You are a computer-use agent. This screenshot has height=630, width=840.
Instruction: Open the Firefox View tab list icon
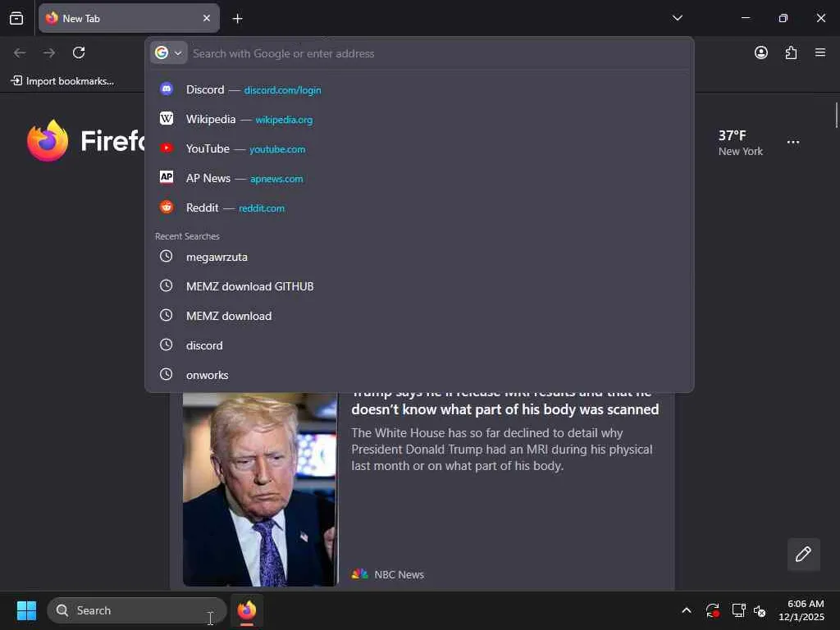(x=16, y=18)
